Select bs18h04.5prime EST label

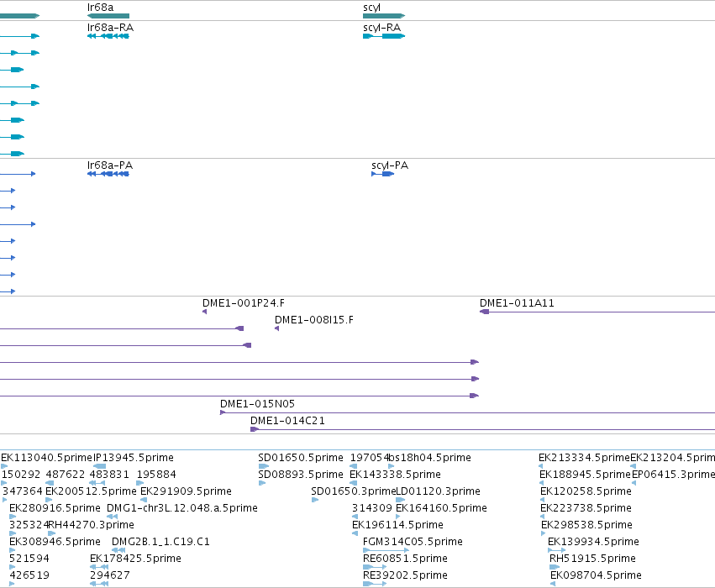tap(429, 457)
